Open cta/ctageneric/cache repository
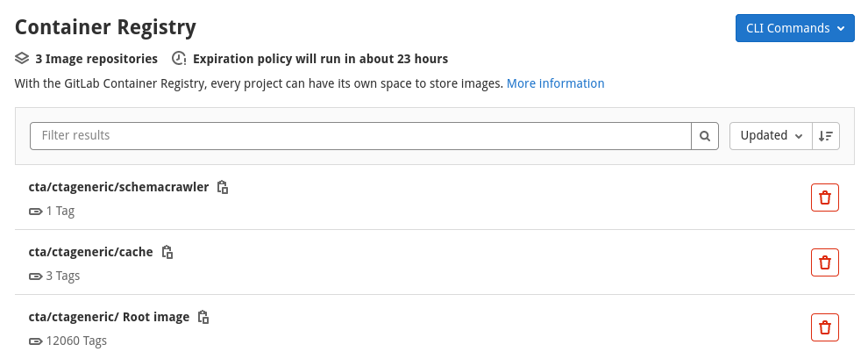The height and width of the screenshot is (359, 868). pyautogui.click(x=91, y=252)
